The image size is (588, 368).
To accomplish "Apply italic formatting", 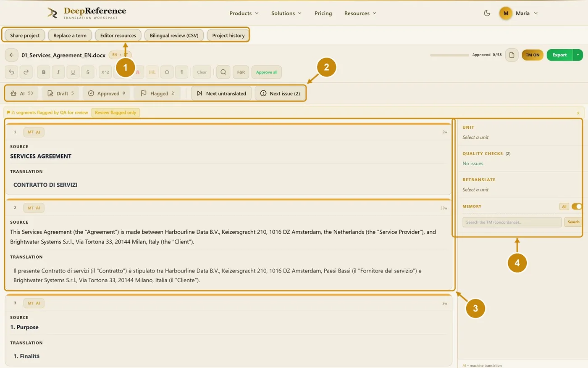I will coord(58,72).
